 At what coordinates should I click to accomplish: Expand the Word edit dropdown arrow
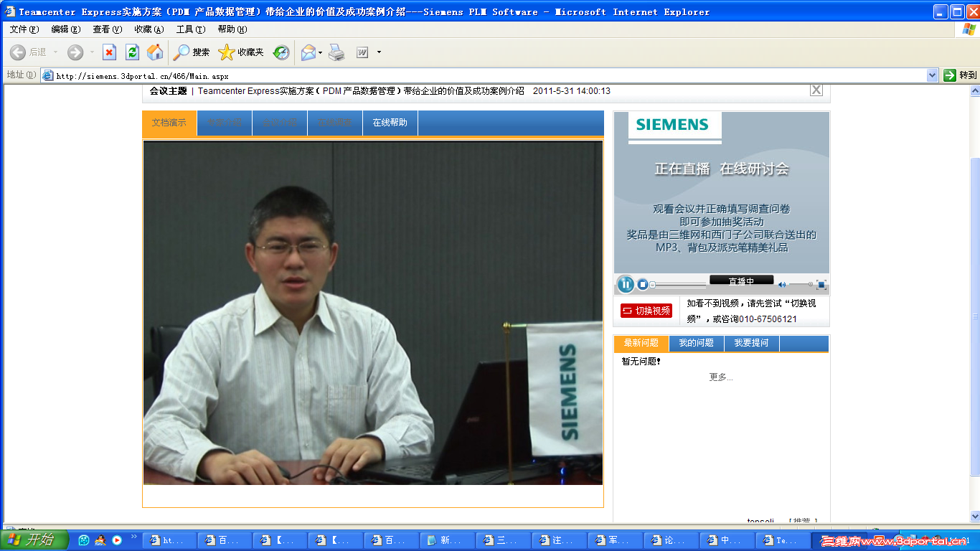click(x=379, y=52)
